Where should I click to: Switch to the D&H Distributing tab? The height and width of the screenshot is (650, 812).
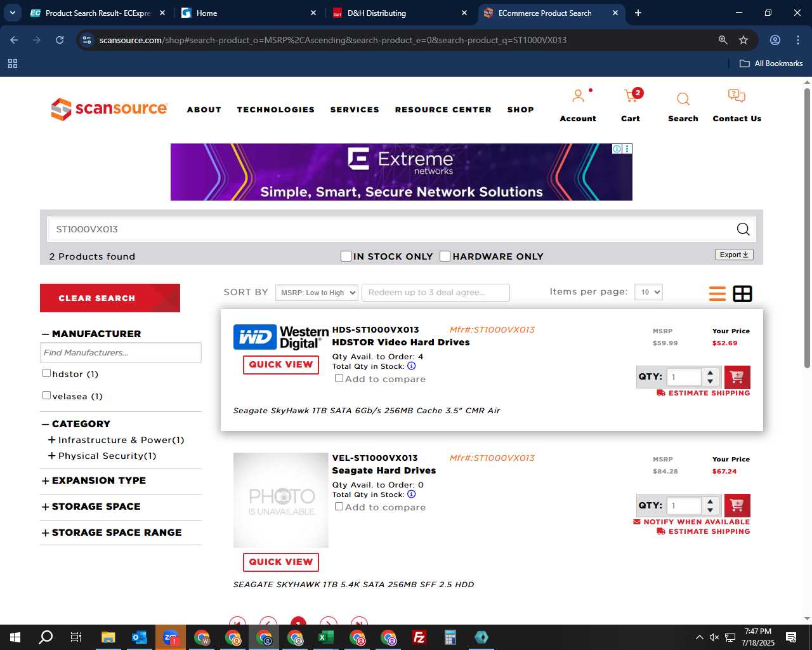pos(400,13)
